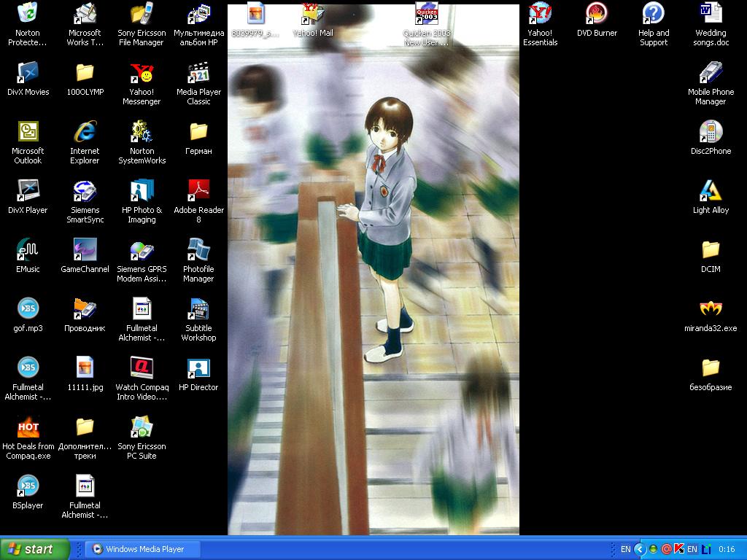Click the Kaspersky K tray icon
Viewport: 747px width, 560px height.
click(x=679, y=549)
